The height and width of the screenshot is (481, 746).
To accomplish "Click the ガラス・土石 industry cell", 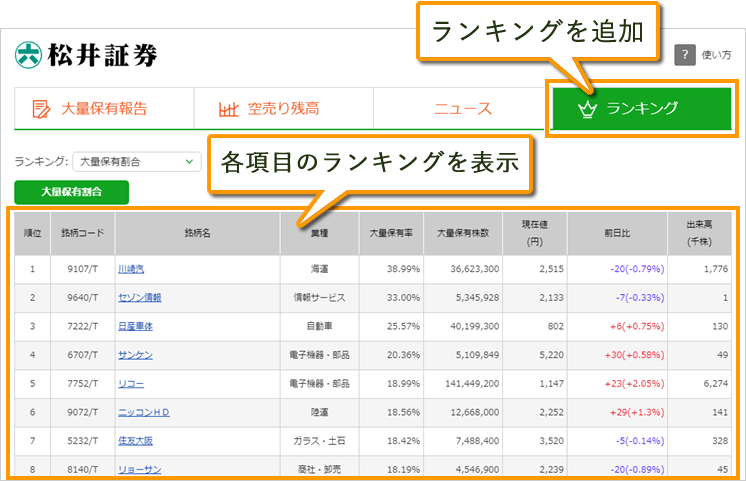I will (x=319, y=441).
